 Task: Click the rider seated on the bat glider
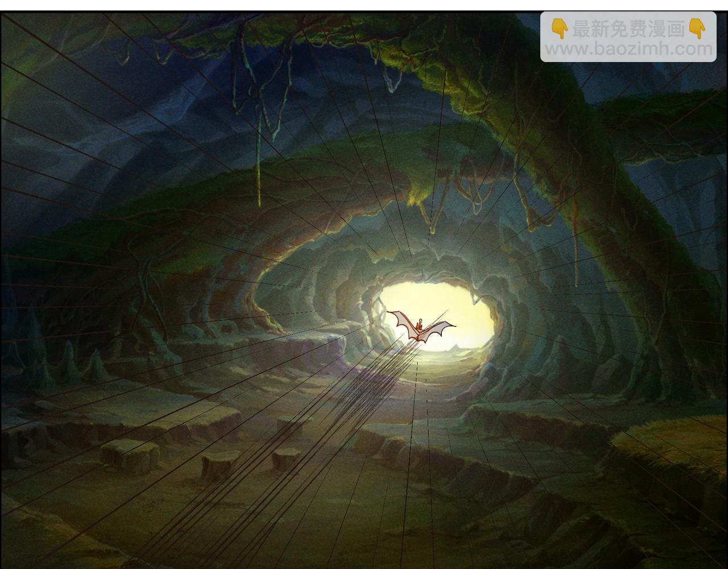coord(420,321)
